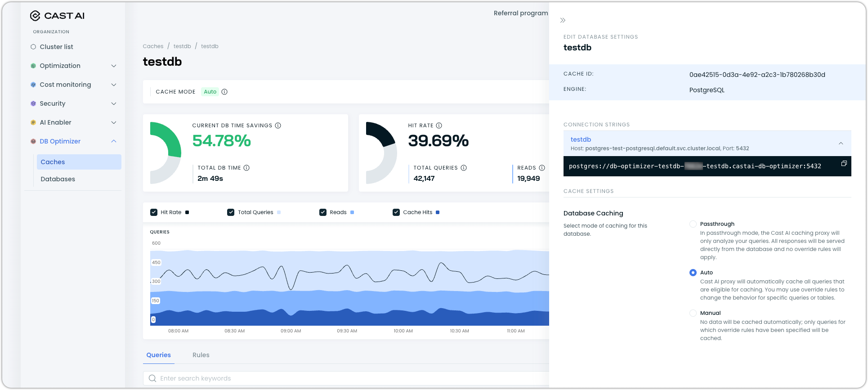
Task: Click the 54.78% savings value
Action: tap(222, 141)
